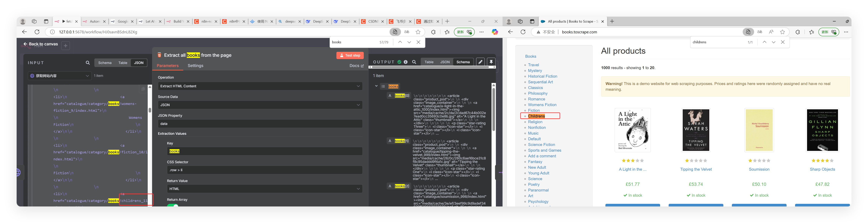Image resolution: width=868 pixels, height=223 pixels.
Task: Open the Childrens category link
Action: pyautogui.click(x=536, y=116)
